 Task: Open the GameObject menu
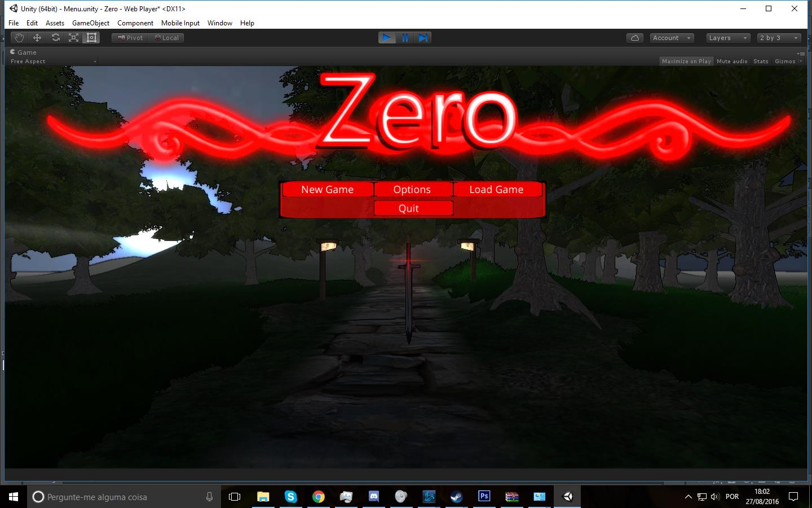pyautogui.click(x=91, y=23)
